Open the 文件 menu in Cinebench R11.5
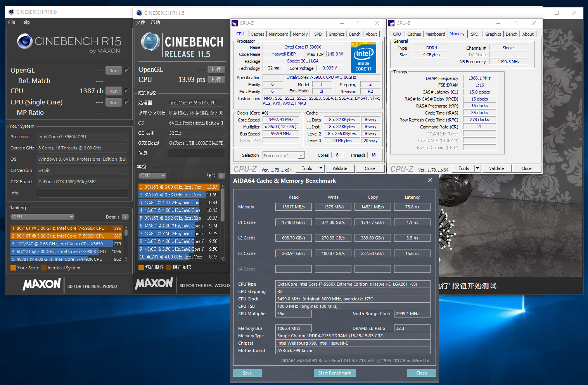Screen dimensions: 588x385 pos(140,23)
